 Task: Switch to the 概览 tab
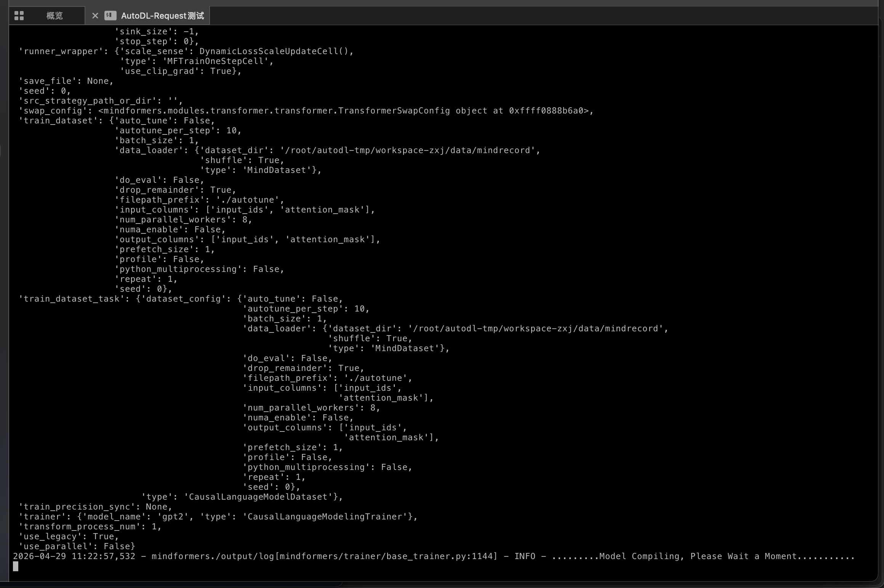click(54, 16)
